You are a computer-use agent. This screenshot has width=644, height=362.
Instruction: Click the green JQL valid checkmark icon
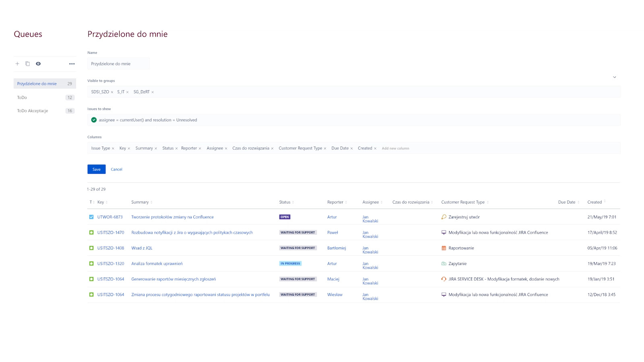(94, 120)
